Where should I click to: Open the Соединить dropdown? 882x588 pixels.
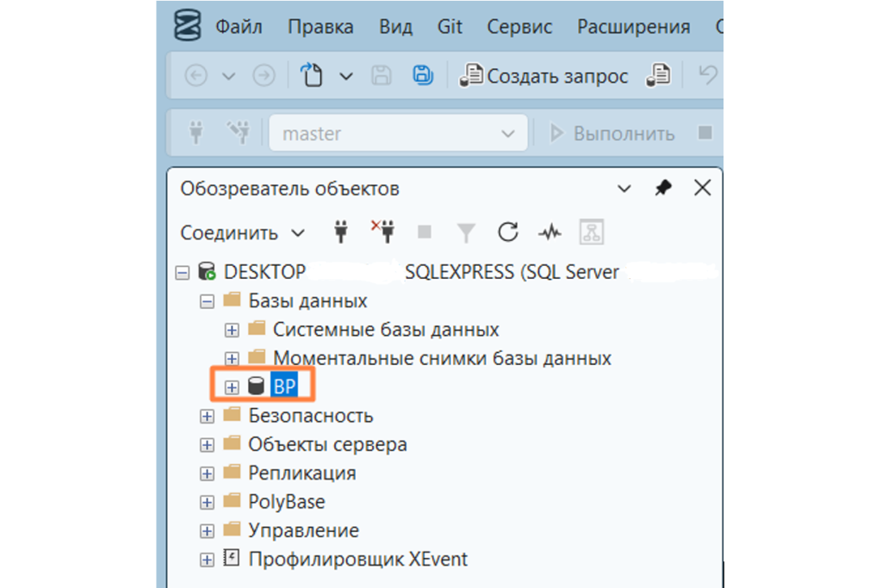pyautogui.click(x=242, y=232)
